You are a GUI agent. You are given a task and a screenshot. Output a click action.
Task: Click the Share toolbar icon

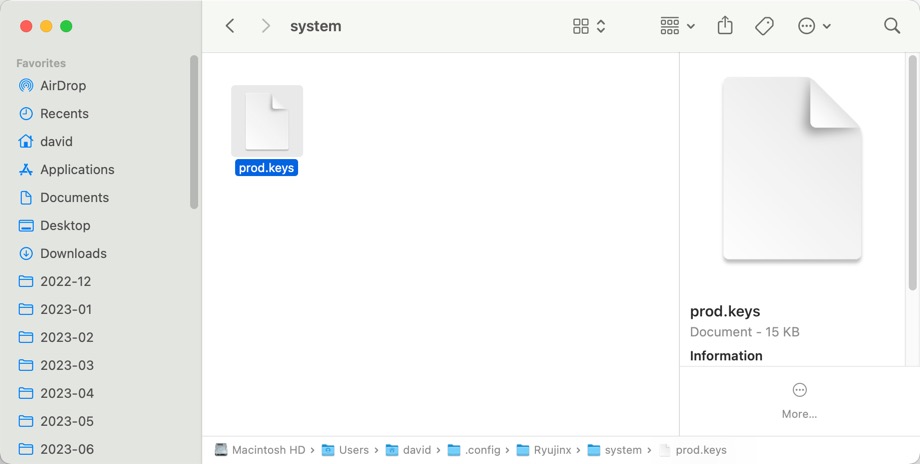725,25
